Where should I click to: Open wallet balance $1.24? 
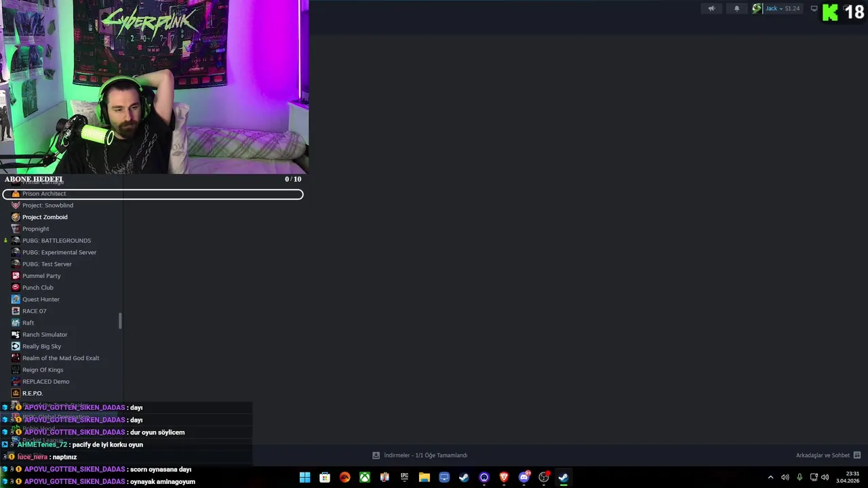pyautogui.click(x=792, y=9)
